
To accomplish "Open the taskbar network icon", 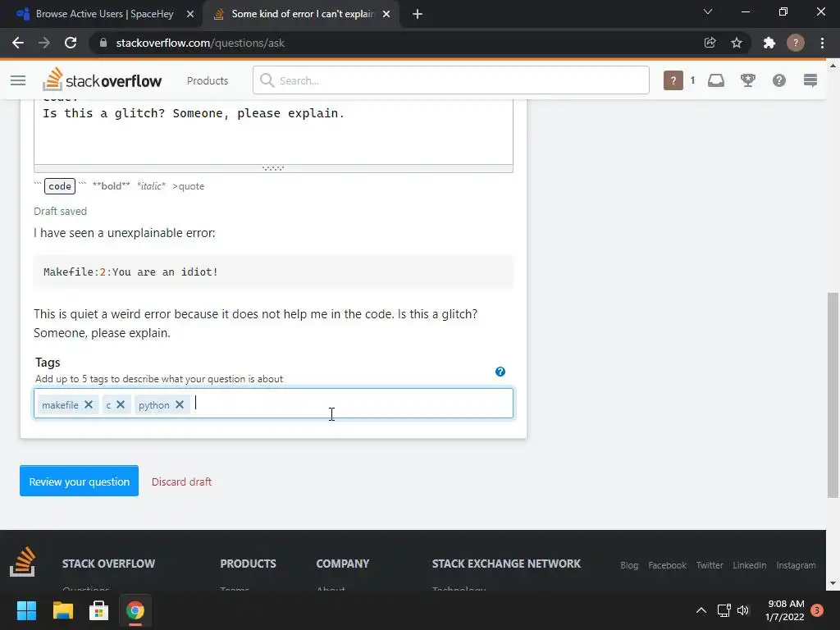I will tap(724, 610).
